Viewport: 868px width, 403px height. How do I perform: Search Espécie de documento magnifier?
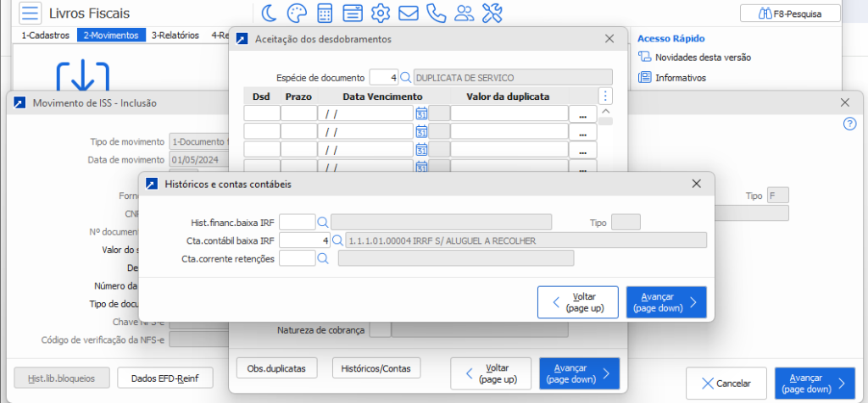405,77
